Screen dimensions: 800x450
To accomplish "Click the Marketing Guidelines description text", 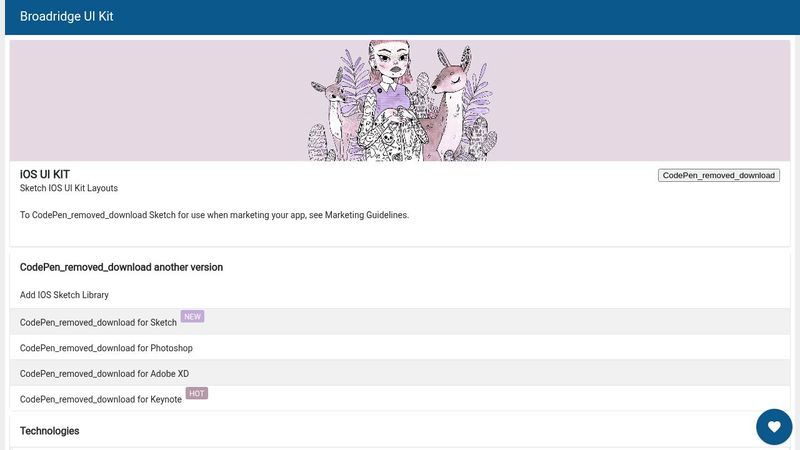I will 214,215.
